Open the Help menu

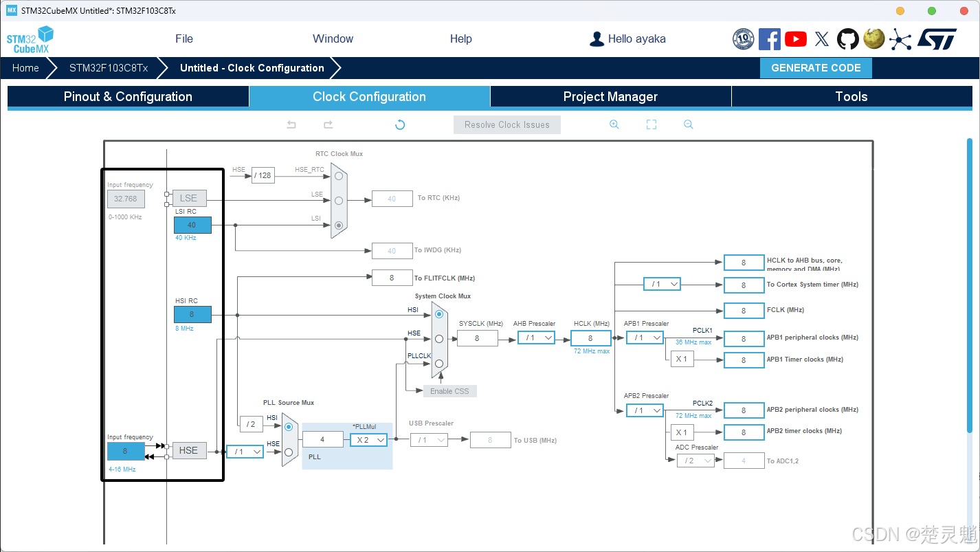[x=461, y=39]
